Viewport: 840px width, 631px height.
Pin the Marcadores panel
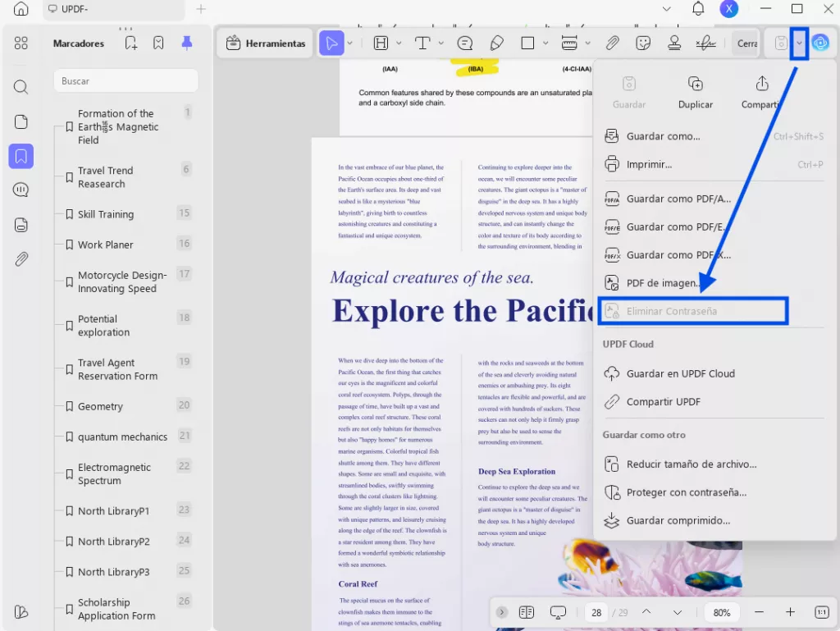pyautogui.click(x=187, y=43)
